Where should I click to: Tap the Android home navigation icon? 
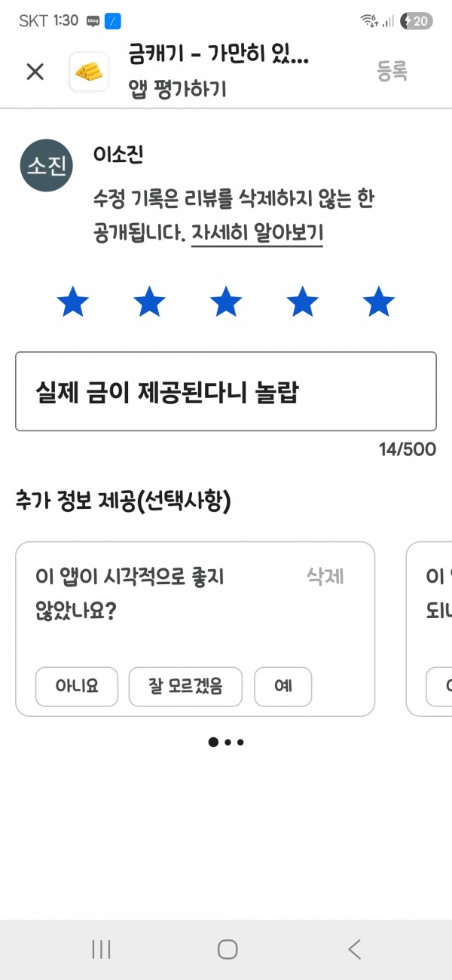228,949
